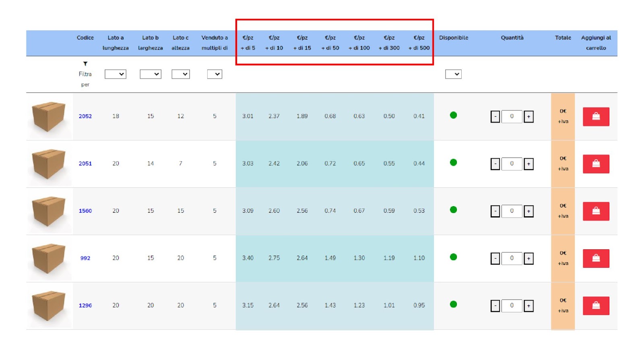Click the €/pz + di 100 header

pos(359,43)
